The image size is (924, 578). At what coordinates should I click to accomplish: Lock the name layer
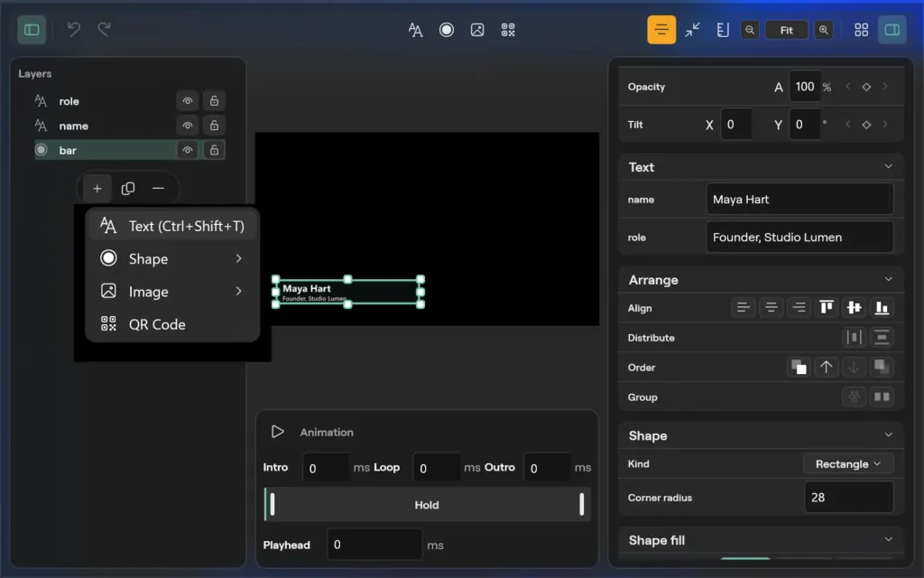(x=215, y=126)
